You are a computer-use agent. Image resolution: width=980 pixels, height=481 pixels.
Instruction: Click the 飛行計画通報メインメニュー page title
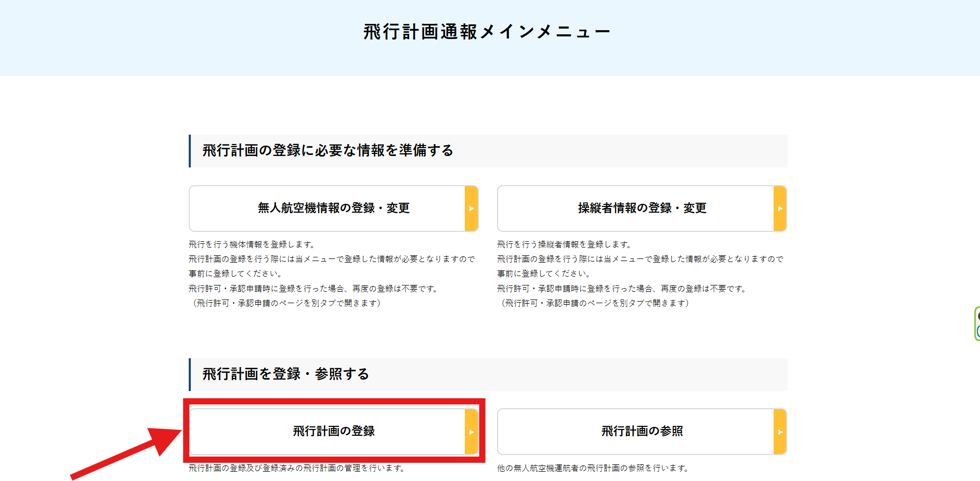(x=487, y=32)
